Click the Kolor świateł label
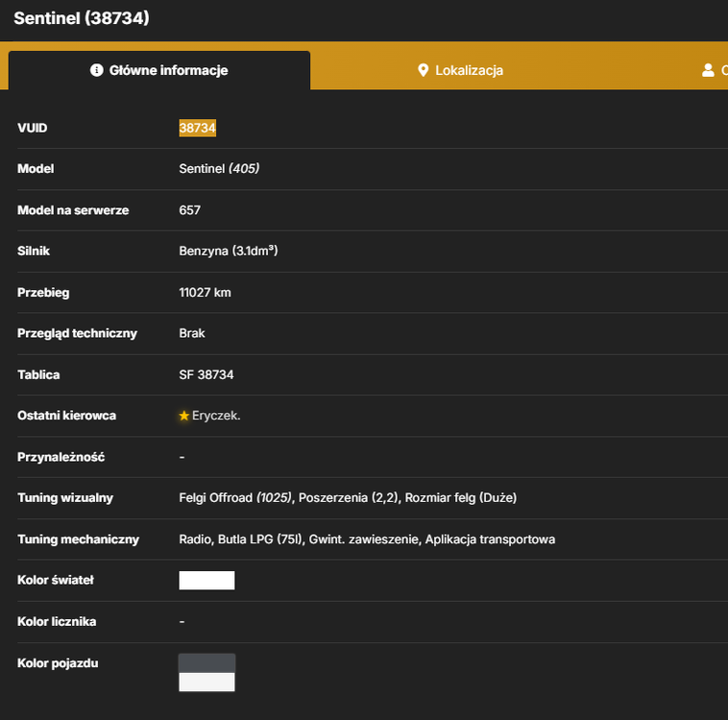728x720 pixels. pos(56,580)
